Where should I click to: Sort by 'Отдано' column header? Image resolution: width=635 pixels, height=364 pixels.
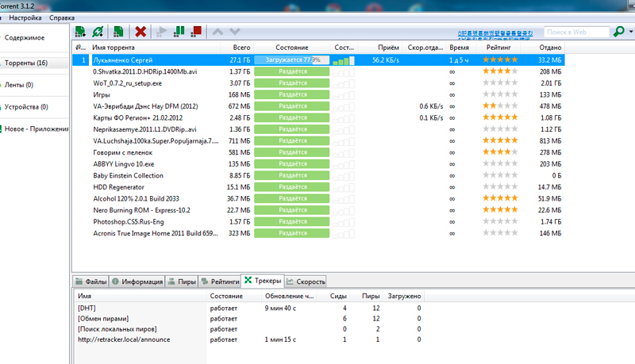544,48
